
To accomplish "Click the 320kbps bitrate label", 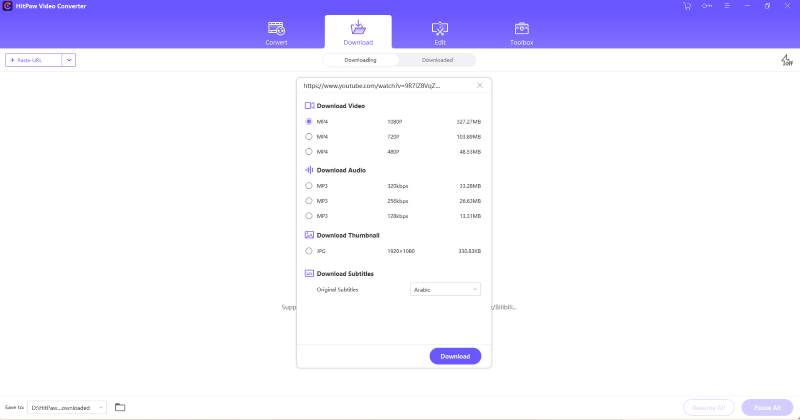I will tap(397, 186).
